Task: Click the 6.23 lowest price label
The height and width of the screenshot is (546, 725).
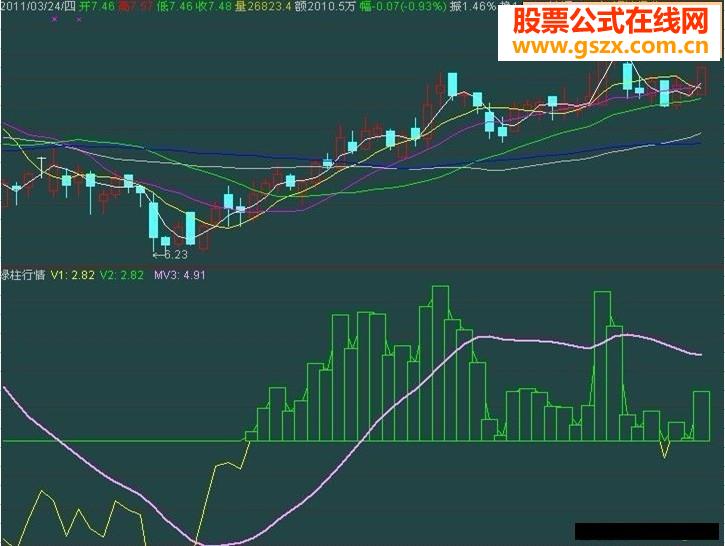Action: pyautogui.click(x=176, y=254)
